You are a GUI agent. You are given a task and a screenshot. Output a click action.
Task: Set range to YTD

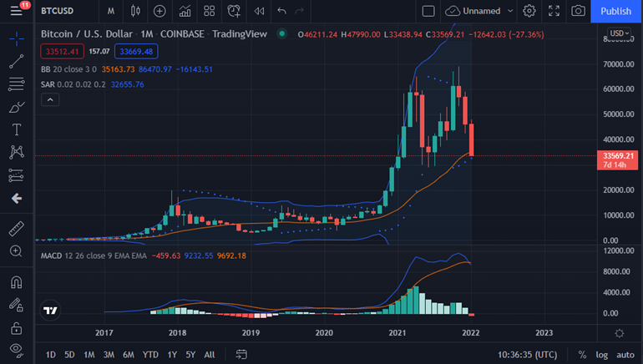150,355
